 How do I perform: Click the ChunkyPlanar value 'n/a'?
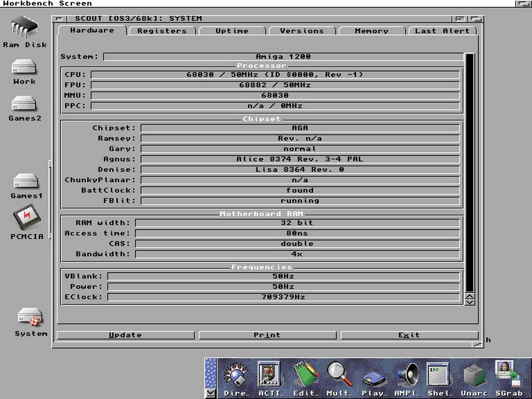pos(300,180)
